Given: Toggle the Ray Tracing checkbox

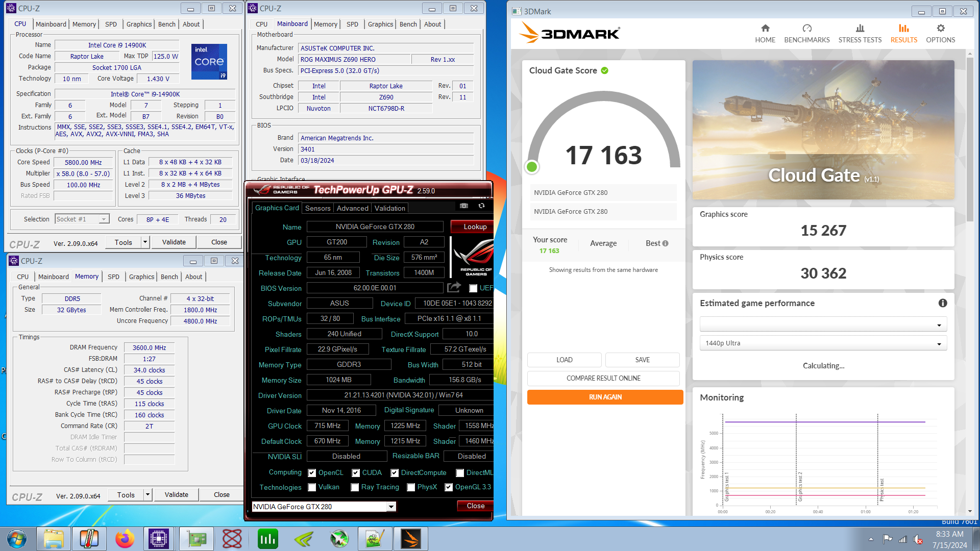Looking at the screenshot, I should tap(355, 487).
